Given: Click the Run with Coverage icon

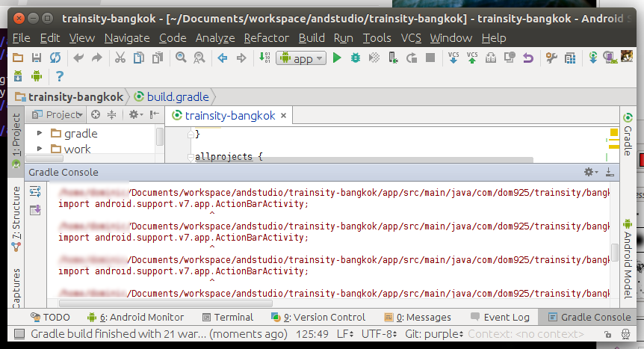Looking at the screenshot, I should 374,58.
